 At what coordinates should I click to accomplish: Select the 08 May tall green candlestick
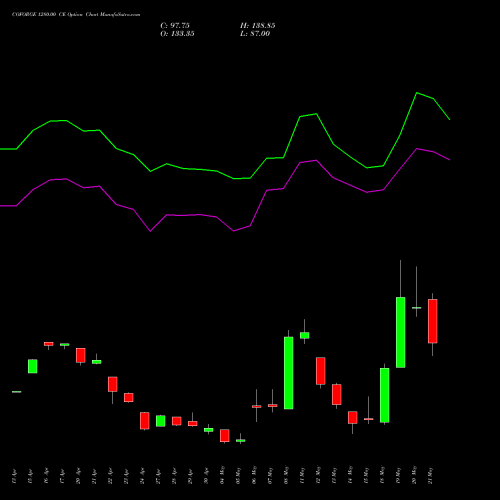[289, 373]
